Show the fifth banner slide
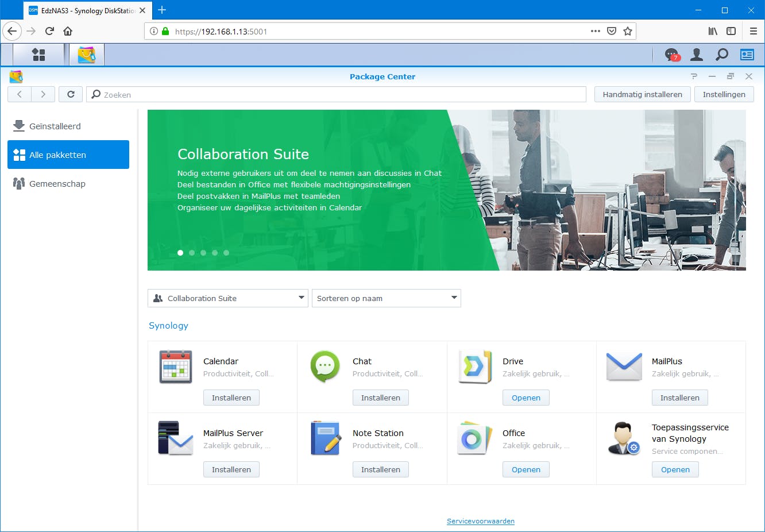The height and width of the screenshot is (532, 765). (226, 253)
